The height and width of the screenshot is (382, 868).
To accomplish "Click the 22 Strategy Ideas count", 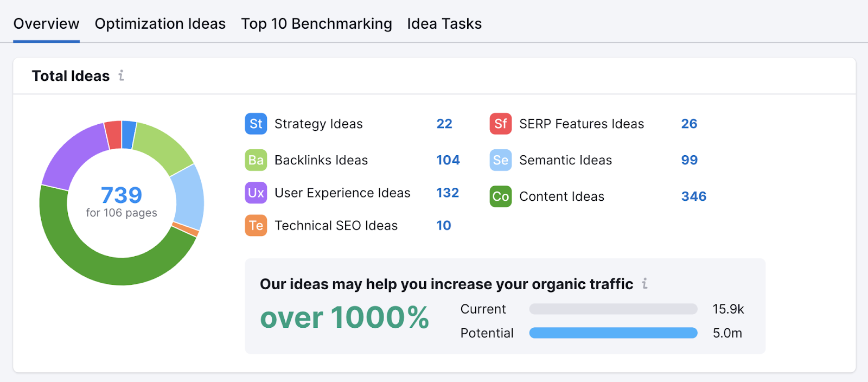I will point(445,124).
